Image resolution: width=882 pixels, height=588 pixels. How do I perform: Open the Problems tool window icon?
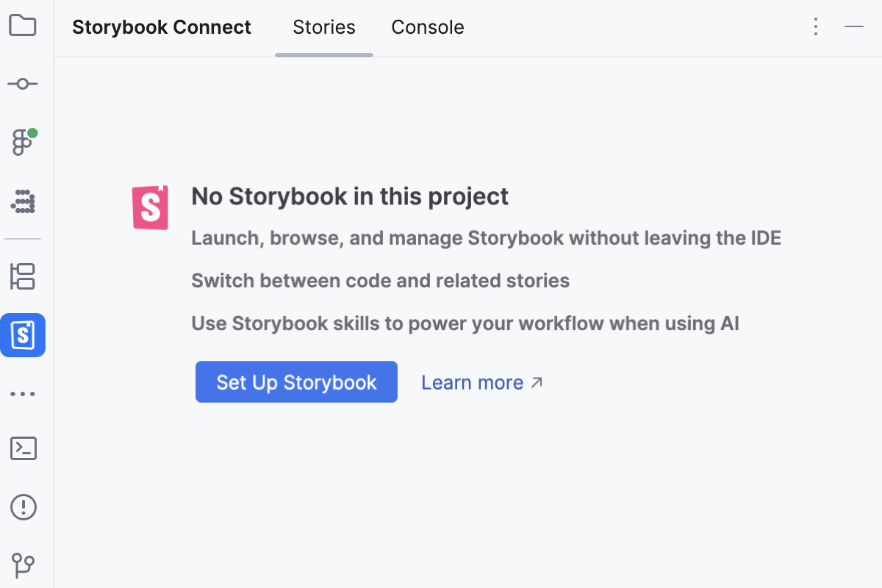[23, 507]
